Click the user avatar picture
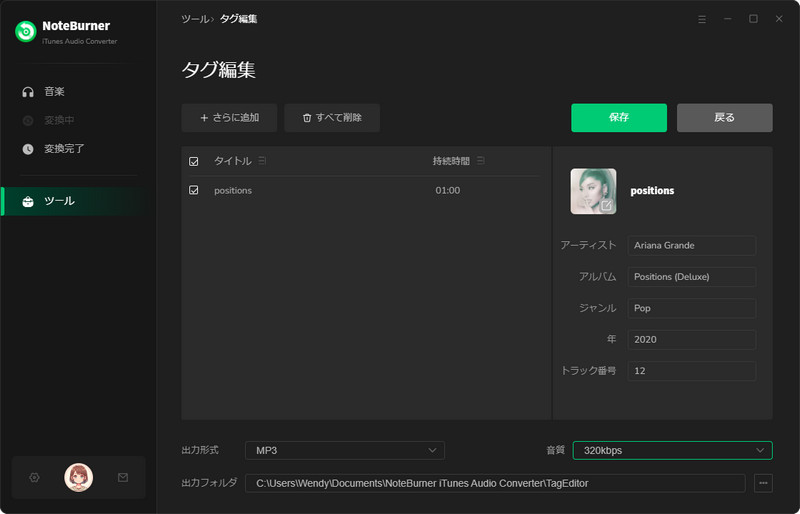Viewport: 800px width, 514px height. [79, 477]
